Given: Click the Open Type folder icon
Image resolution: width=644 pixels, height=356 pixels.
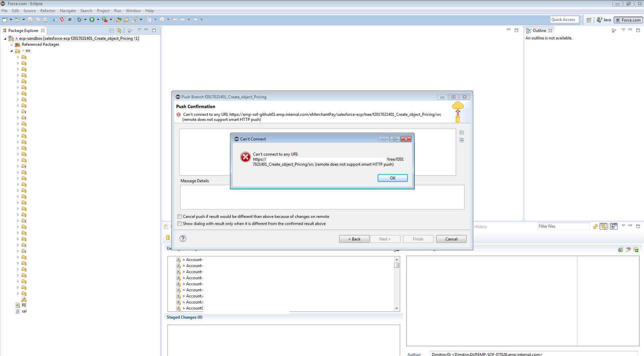Looking at the screenshot, I should pyautogui.click(x=119, y=20).
